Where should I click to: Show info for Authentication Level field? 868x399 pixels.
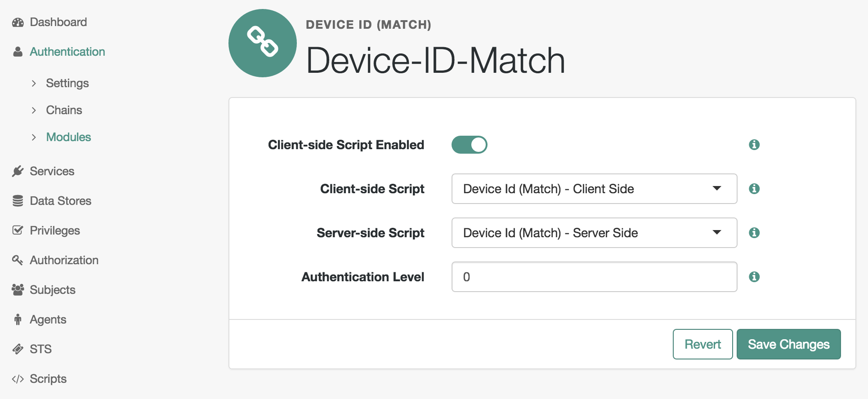click(754, 277)
